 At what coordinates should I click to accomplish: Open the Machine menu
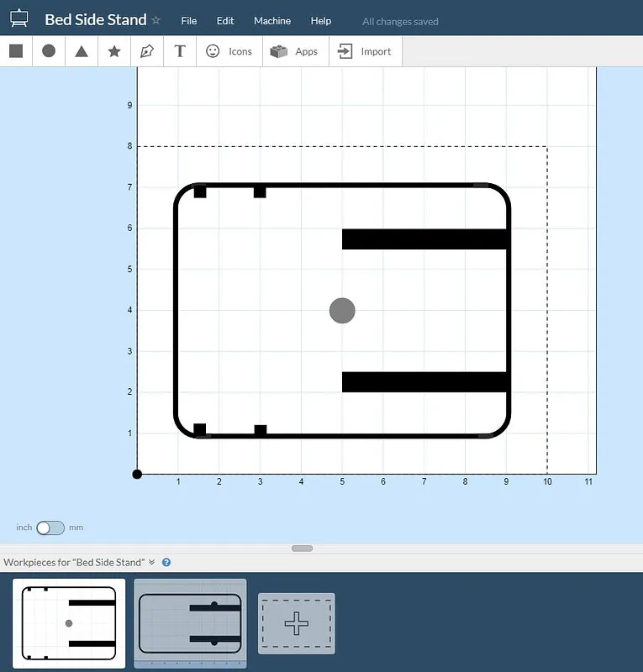(x=272, y=21)
